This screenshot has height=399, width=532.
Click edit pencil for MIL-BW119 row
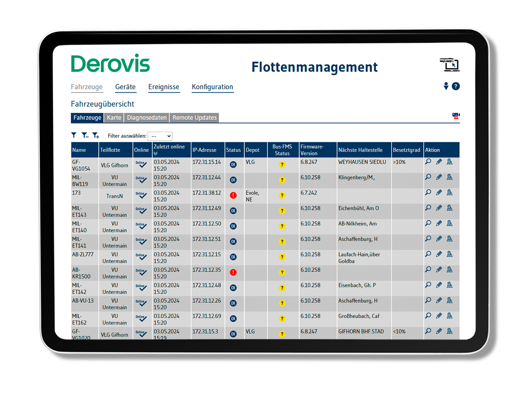point(439,177)
